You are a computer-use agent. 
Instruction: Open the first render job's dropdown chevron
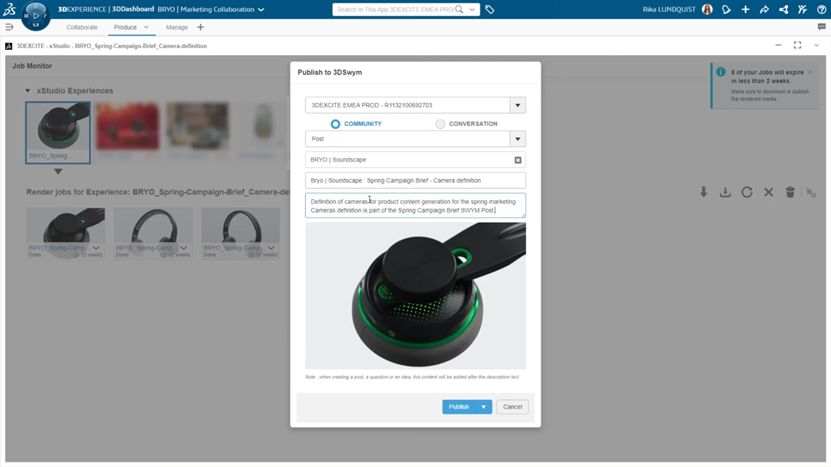96,248
